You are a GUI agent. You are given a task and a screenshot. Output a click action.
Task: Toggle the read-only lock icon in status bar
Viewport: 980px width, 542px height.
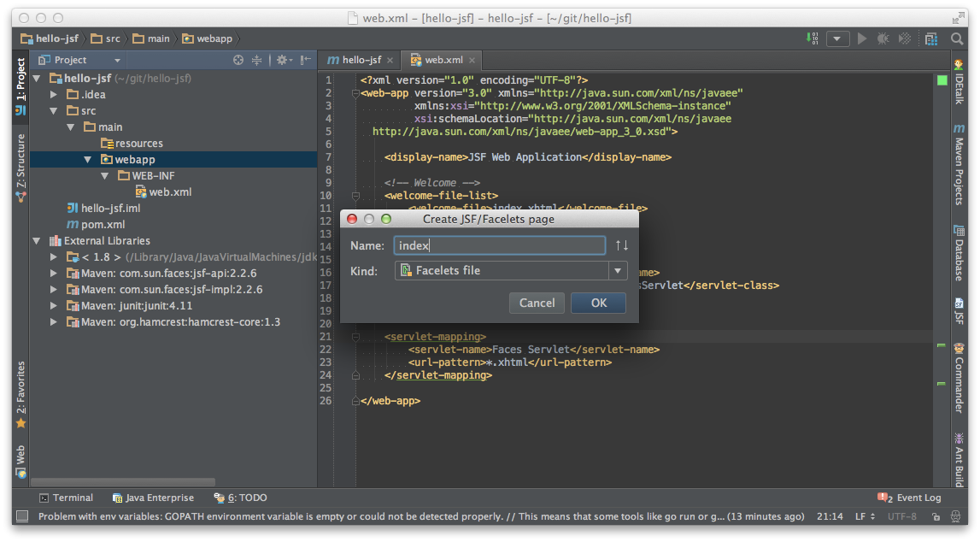pyautogui.click(x=936, y=516)
